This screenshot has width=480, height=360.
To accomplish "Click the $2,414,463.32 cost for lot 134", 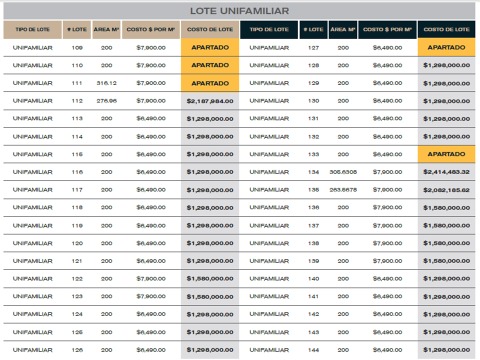I will pos(446,172).
